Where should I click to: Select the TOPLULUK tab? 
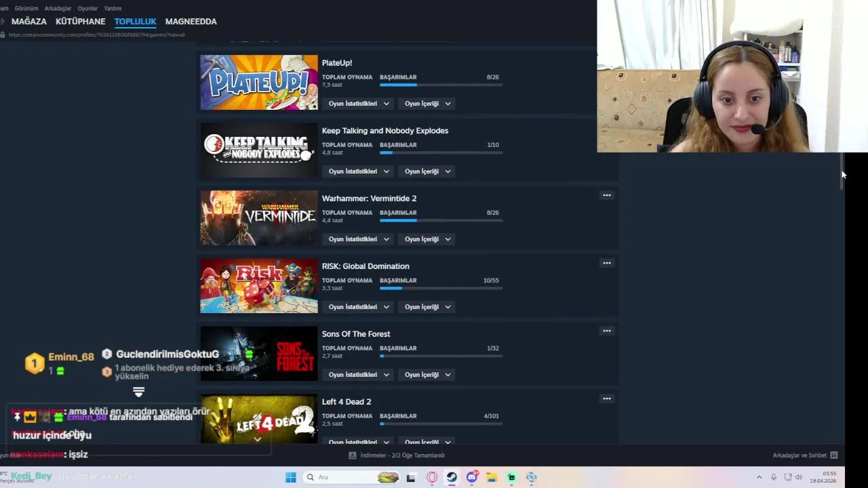pyautogui.click(x=136, y=22)
